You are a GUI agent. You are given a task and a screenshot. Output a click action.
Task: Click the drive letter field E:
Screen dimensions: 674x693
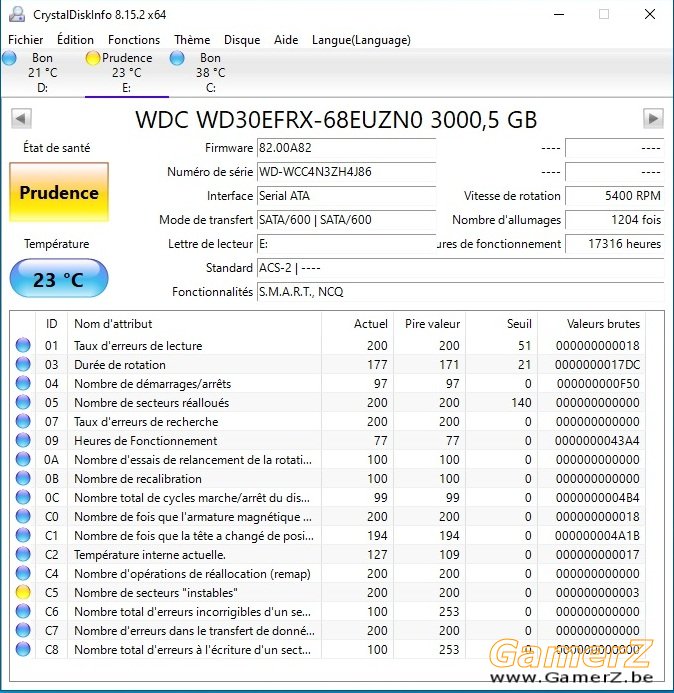(x=347, y=244)
